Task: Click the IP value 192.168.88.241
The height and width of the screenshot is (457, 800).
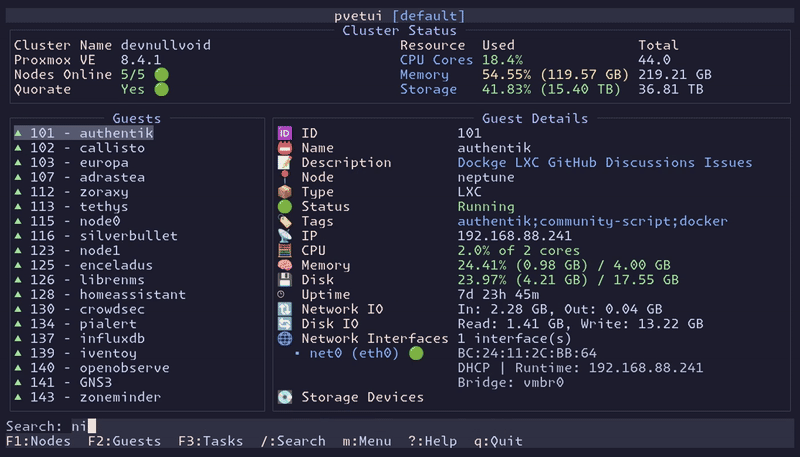Action: tap(514, 236)
